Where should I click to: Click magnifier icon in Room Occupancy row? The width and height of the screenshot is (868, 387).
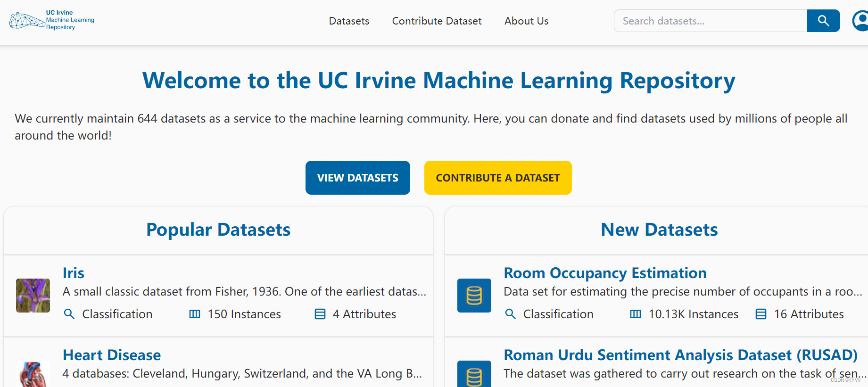point(510,314)
